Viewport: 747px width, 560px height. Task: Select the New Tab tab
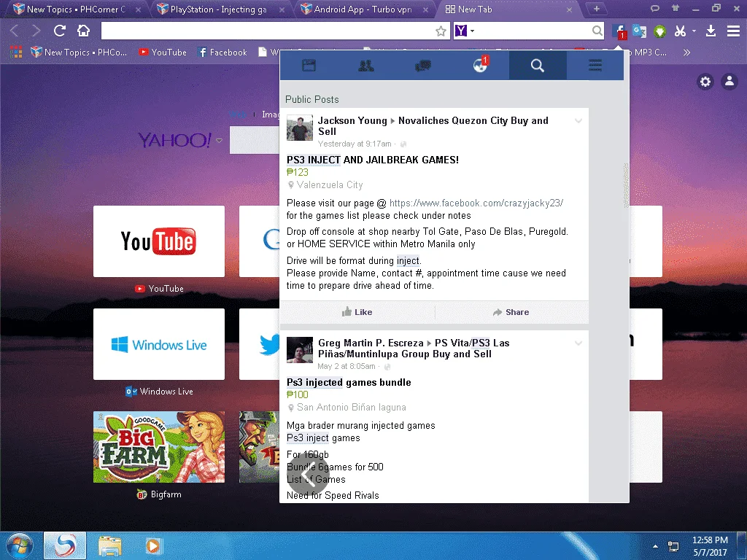click(505, 9)
